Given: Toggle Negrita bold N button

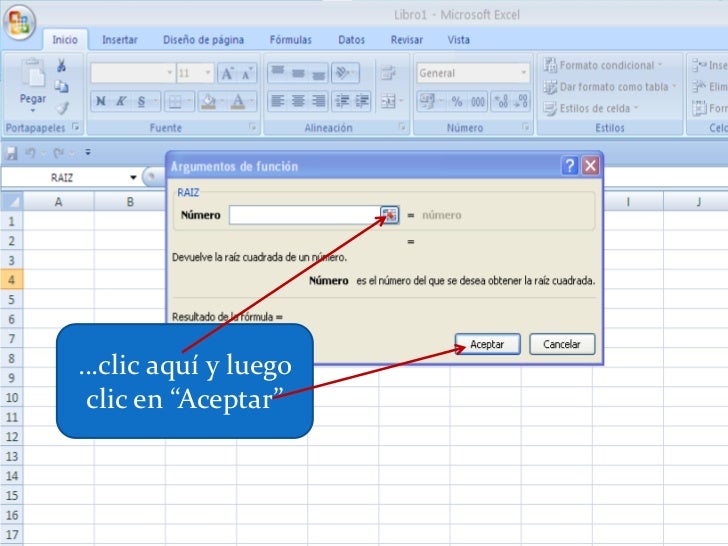Looking at the screenshot, I should click(x=101, y=101).
